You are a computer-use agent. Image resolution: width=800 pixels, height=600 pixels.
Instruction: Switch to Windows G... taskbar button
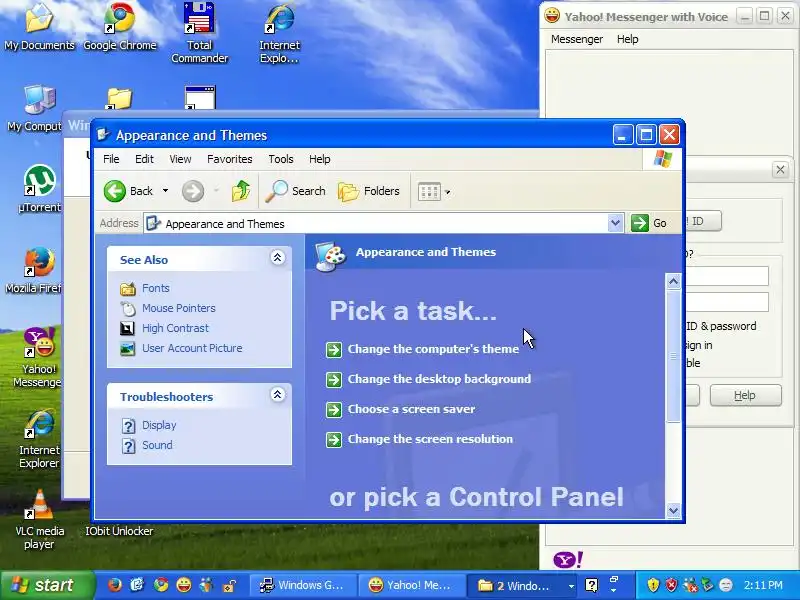(303, 585)
